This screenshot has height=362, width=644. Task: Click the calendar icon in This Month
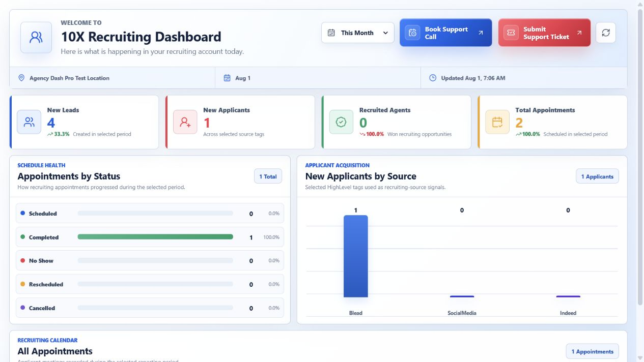click(331, 33)
